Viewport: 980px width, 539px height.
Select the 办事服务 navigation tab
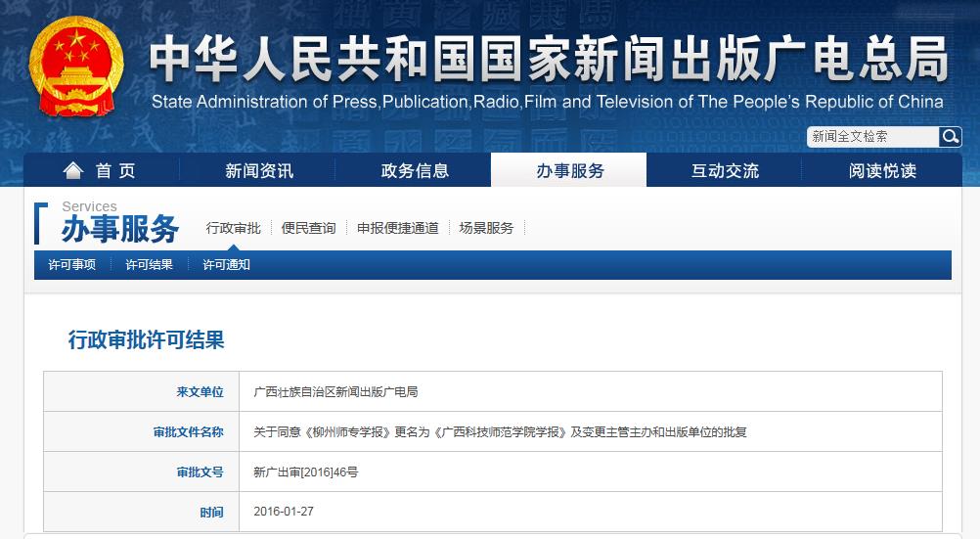click(x=569, y=170)
